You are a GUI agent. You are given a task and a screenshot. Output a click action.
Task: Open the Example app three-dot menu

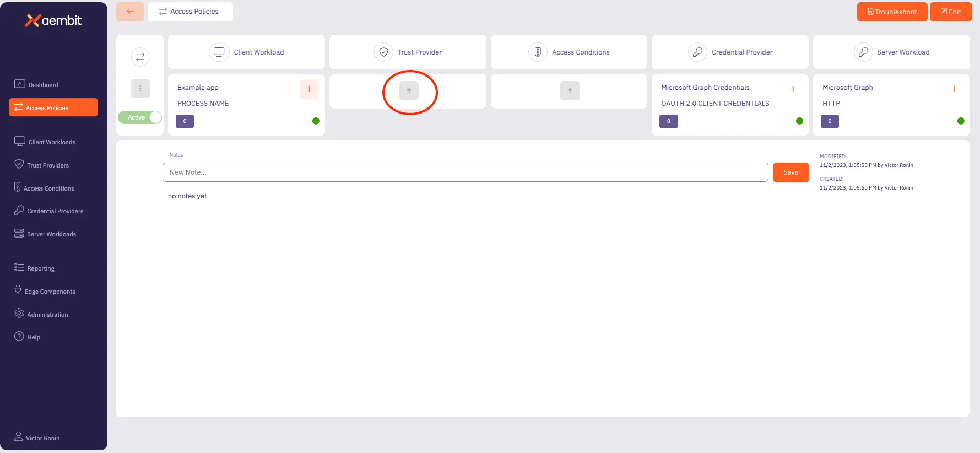click(309, 89)
